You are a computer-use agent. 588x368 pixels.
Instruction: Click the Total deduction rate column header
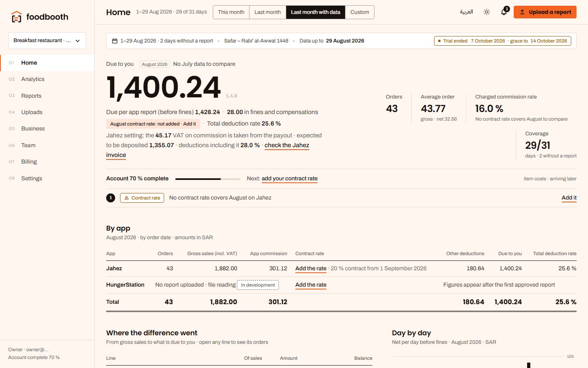(x=555, y=254)
